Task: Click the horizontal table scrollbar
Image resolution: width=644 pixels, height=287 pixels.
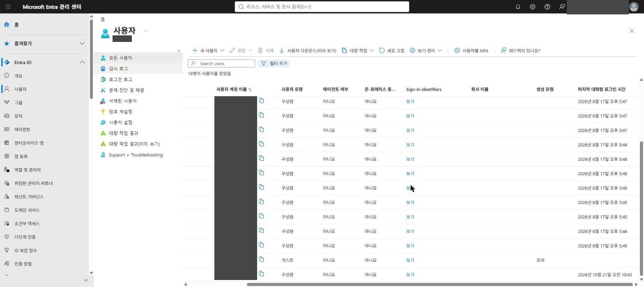Action: [439, 284]
